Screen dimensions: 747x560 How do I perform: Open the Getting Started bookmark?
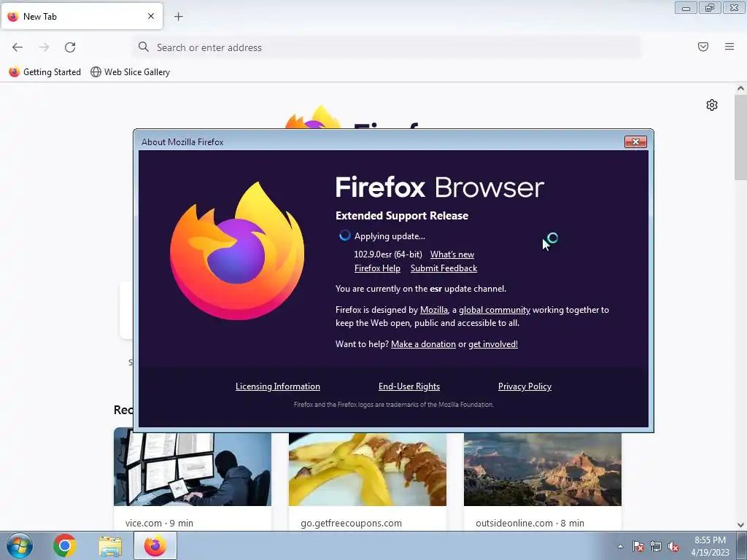tap(45, 72)
